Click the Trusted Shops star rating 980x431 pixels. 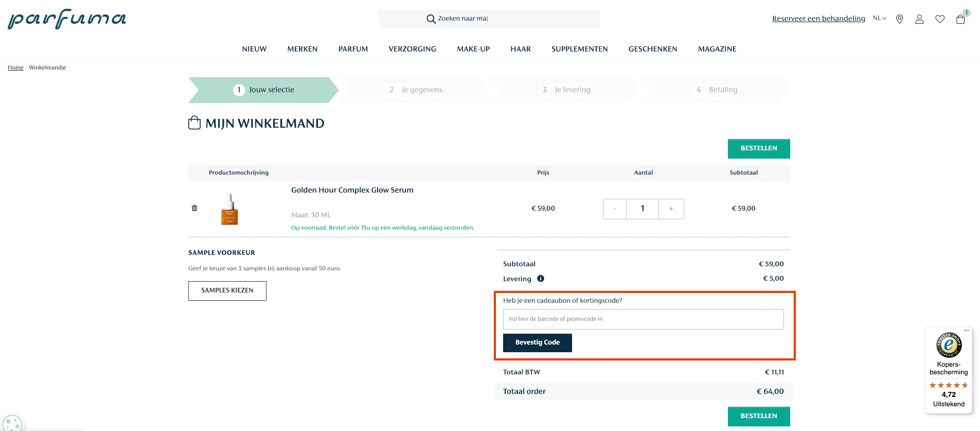click(x=949, y=385)
